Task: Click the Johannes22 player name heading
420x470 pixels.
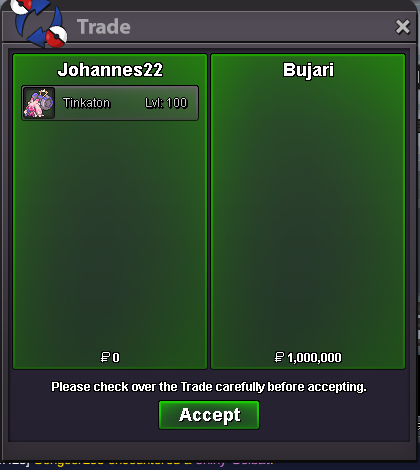Action: [x=110, y=70]
